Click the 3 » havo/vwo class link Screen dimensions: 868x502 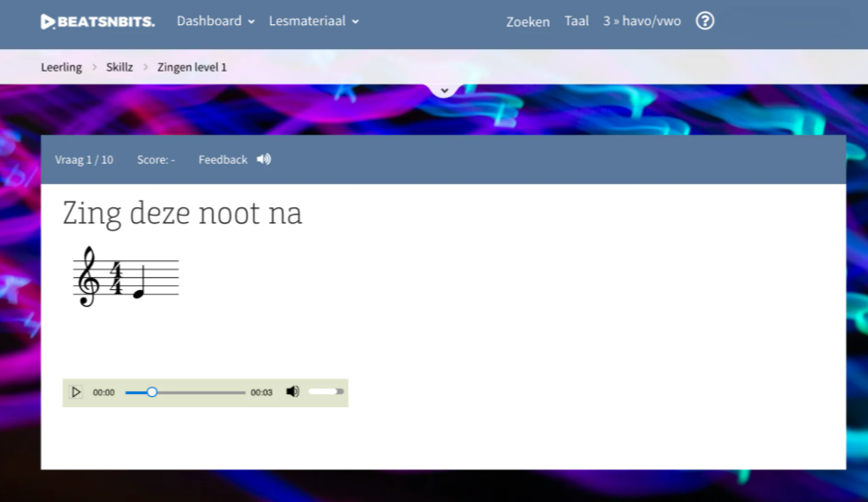tap(642, 21)
